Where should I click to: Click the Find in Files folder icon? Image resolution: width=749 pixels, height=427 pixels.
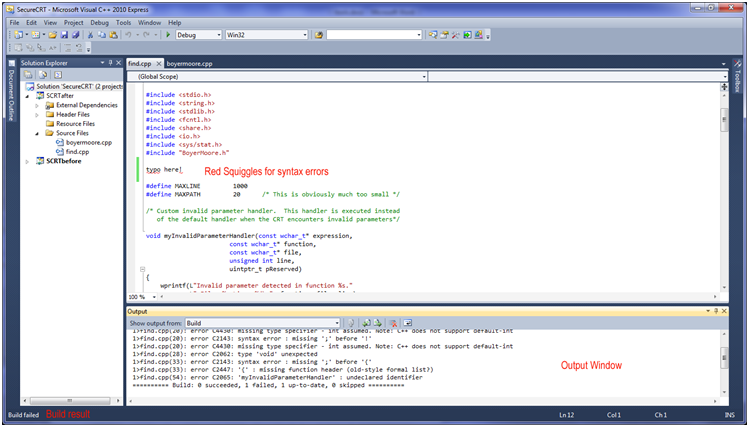(x=319, y=35)
